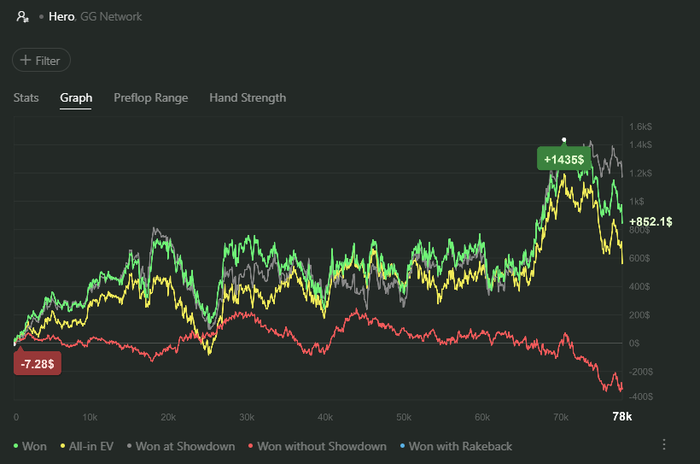This screenshot has height=464, width=700.
Task: Click the 40k x-axis tick label
Action: [325, 416]
